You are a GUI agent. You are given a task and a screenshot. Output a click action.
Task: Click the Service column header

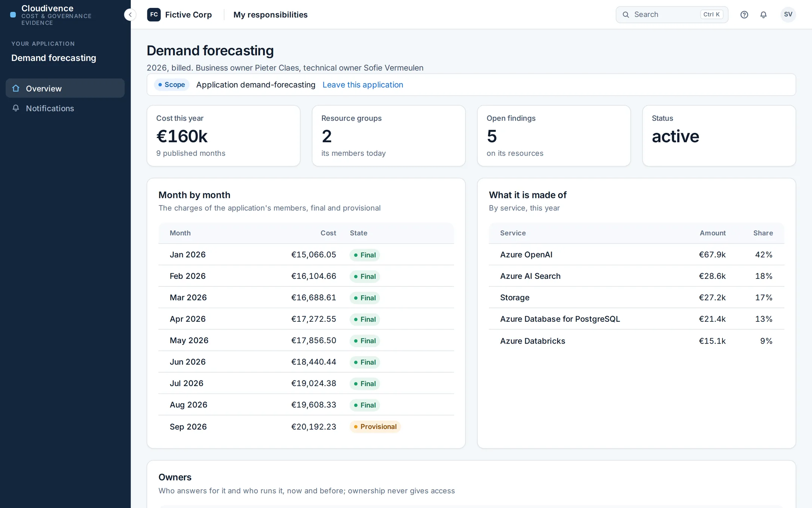[x=513, y=233]
